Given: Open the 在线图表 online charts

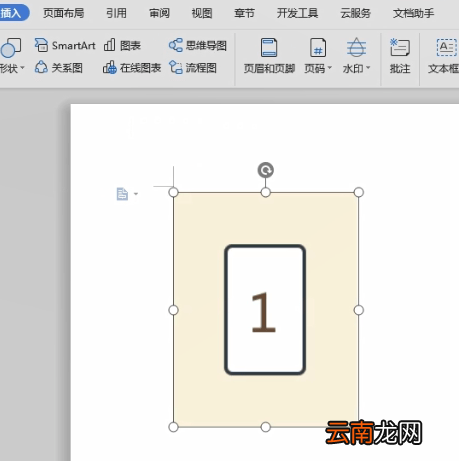Looking at the screenshot, I should [132, 68].
